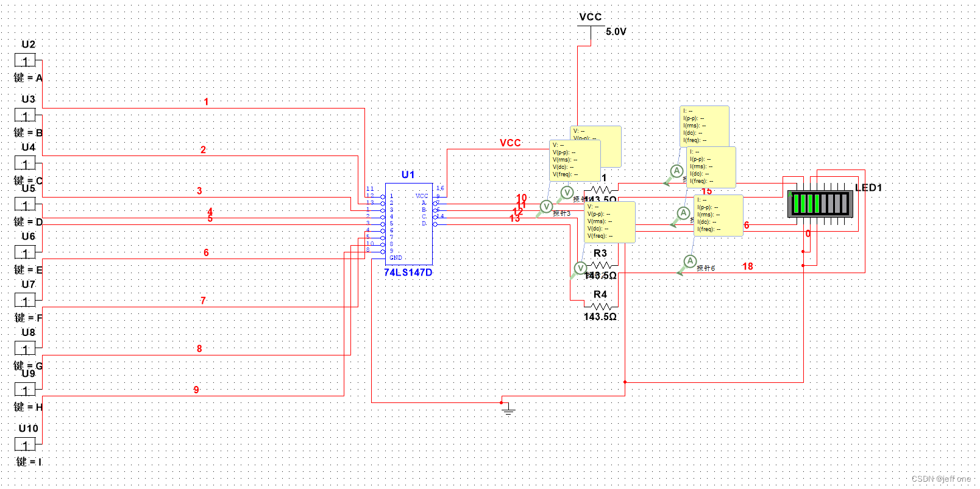Click net number 8 label
This screenshot has height=489, width=980.
coord(199,349)
